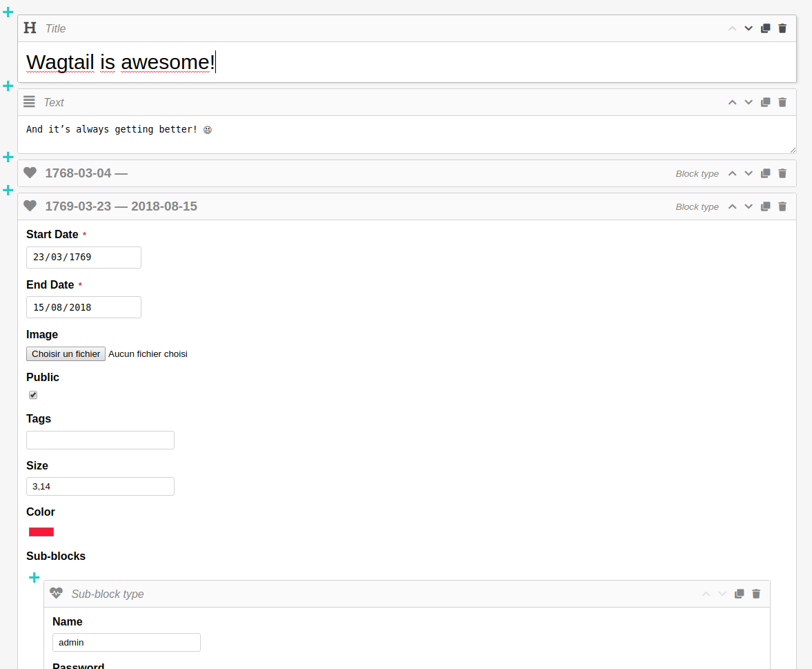This screenshot has width=812, height=669.
Task: Delete the 1769-03-23 — 2018-08-15 block
Action: click(x=782, y=206)
